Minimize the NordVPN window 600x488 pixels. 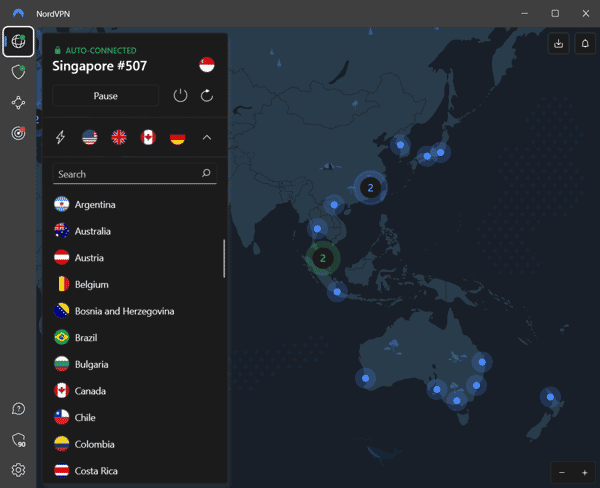[525, 13]
